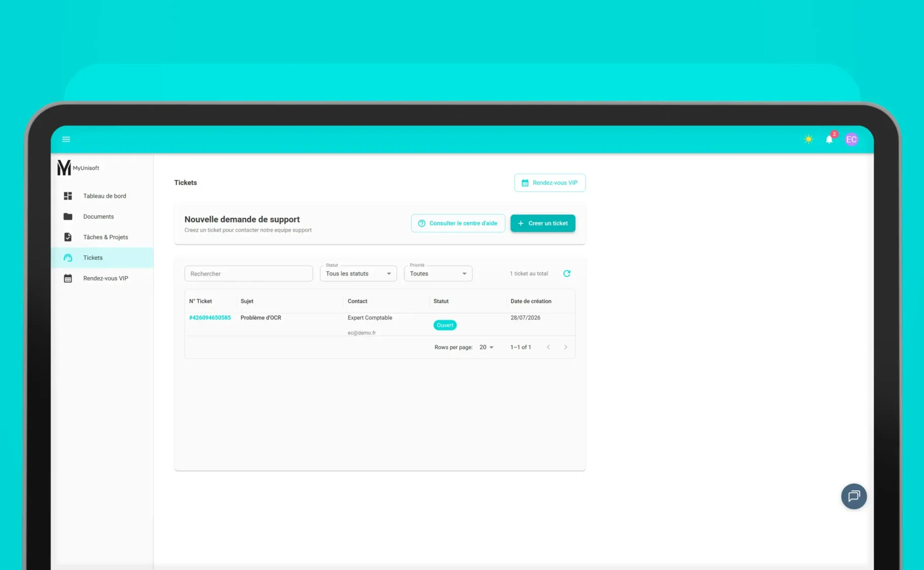
Task: Open the Priorité filter dropdown
Action: pyautogui.click(x=438, y=274)
